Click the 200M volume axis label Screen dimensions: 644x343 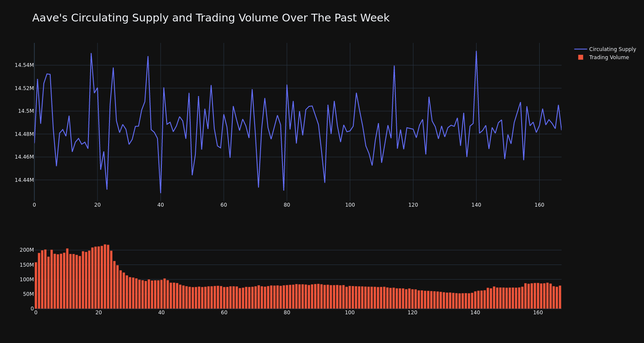point(27,250)
